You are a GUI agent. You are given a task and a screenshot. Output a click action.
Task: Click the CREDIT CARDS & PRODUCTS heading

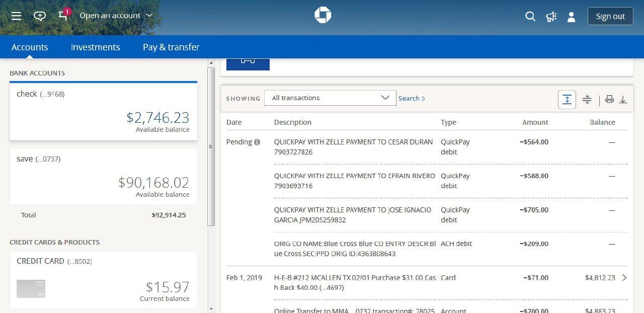[55, 242]
